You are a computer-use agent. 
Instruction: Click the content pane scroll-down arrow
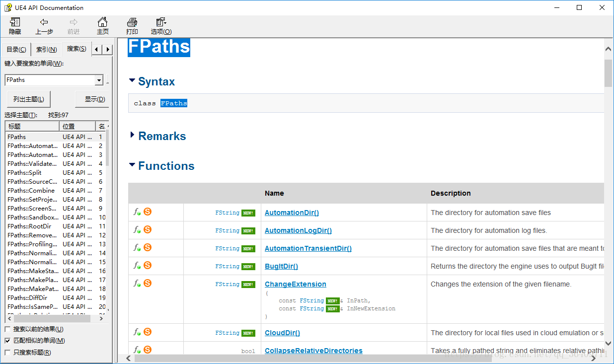(x=608, y=343)
